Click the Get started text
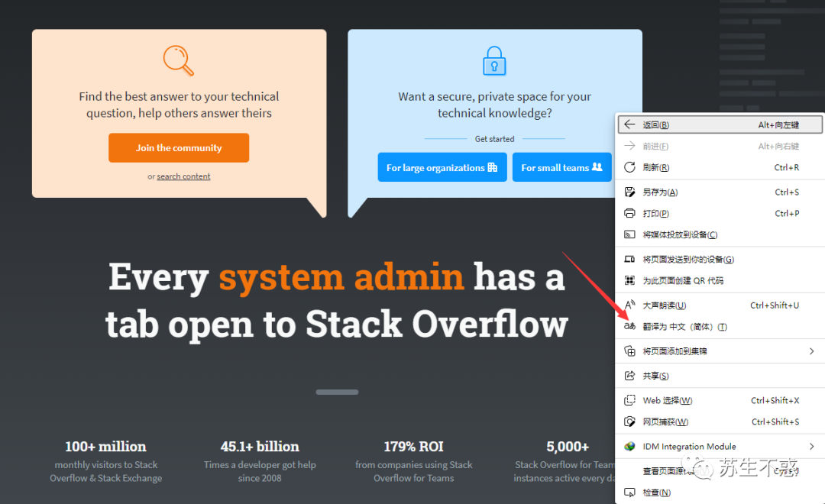The image size is (825, 504). point(494,139)
